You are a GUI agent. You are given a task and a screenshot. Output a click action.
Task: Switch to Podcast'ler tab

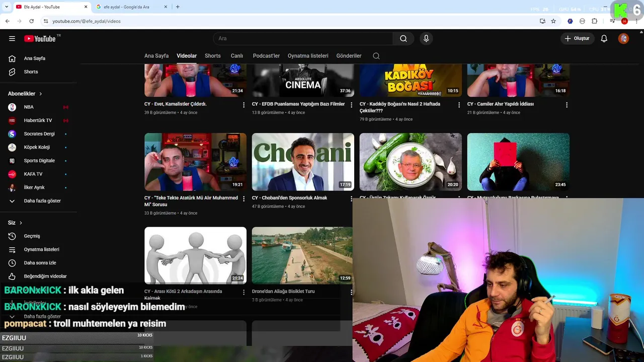click(266, 56)
